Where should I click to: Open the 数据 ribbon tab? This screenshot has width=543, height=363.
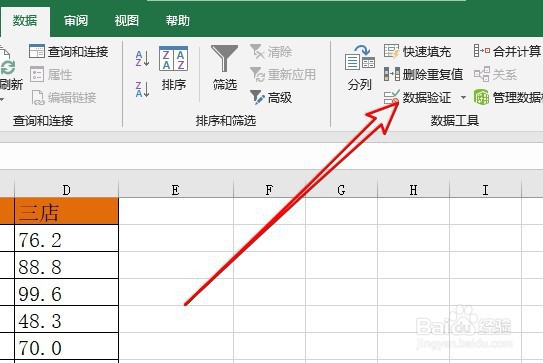point(25,21)
